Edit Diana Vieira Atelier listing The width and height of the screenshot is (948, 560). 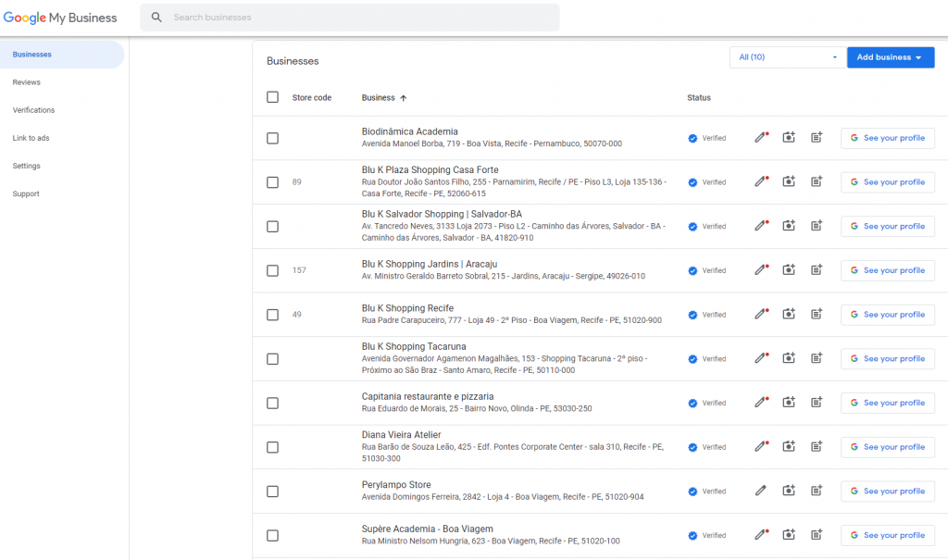click(761, 446)
